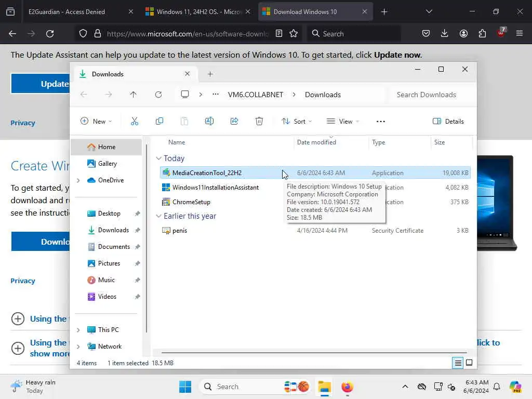
Task: Click the Share icon in Explorer toolbar
Action: coord(234,121)
